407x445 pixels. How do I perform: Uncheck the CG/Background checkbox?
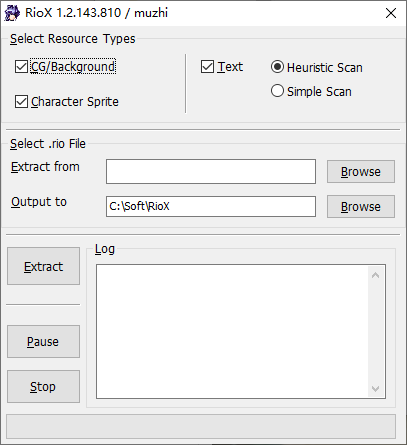click(x=21, y=67)
